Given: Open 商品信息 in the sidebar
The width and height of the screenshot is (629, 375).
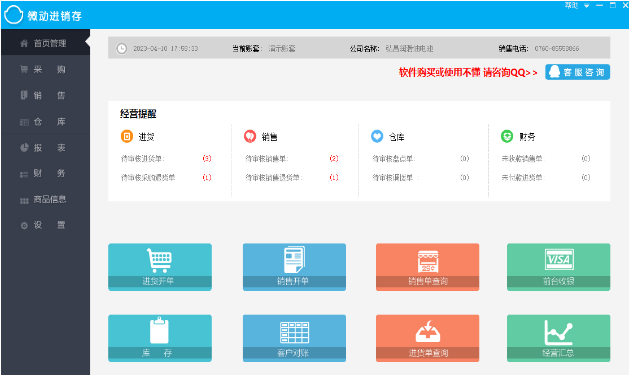Looking at the screenshot, I should (45, 199).
